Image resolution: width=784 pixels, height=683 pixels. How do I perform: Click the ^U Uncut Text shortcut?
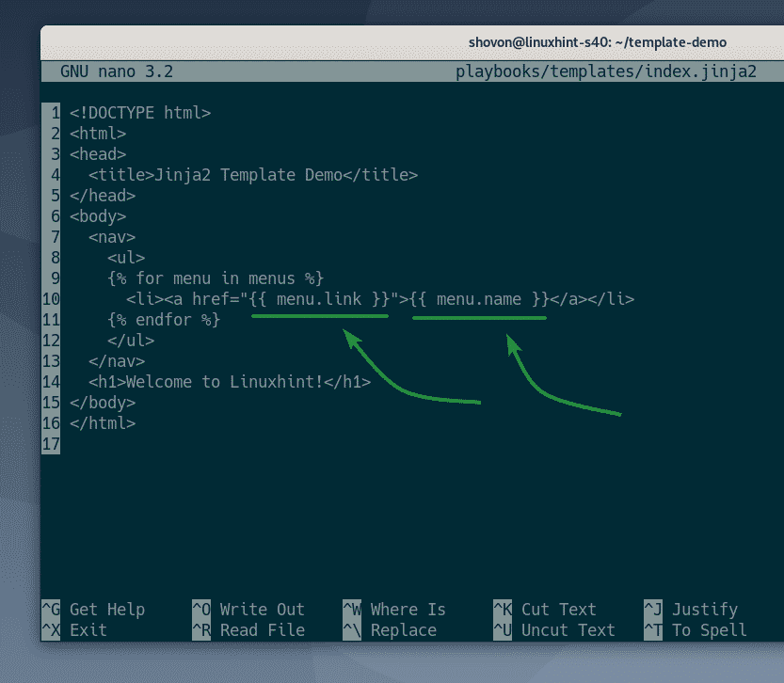pos(554,630)
